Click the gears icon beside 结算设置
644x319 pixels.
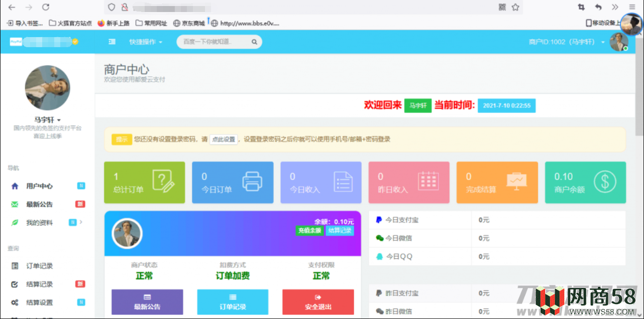pos(15,302)
